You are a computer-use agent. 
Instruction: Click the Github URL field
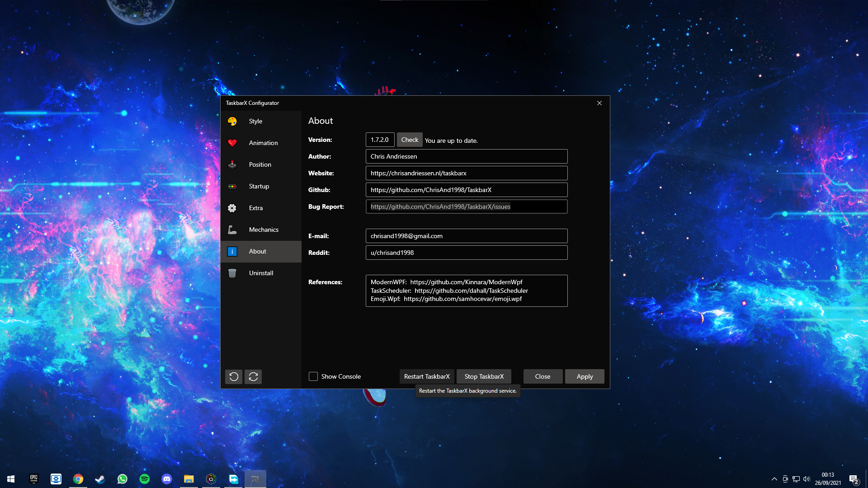tap(466, 190)
